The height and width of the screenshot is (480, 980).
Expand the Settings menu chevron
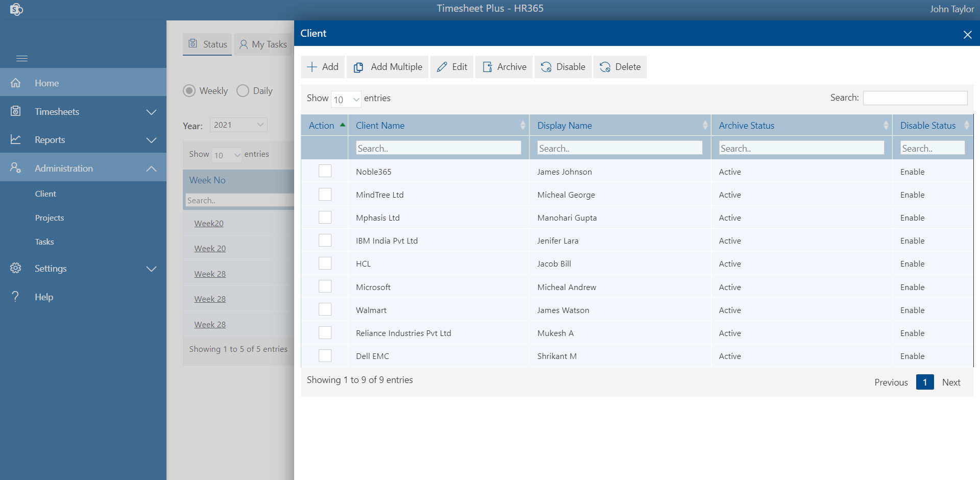tap(151, 268)
